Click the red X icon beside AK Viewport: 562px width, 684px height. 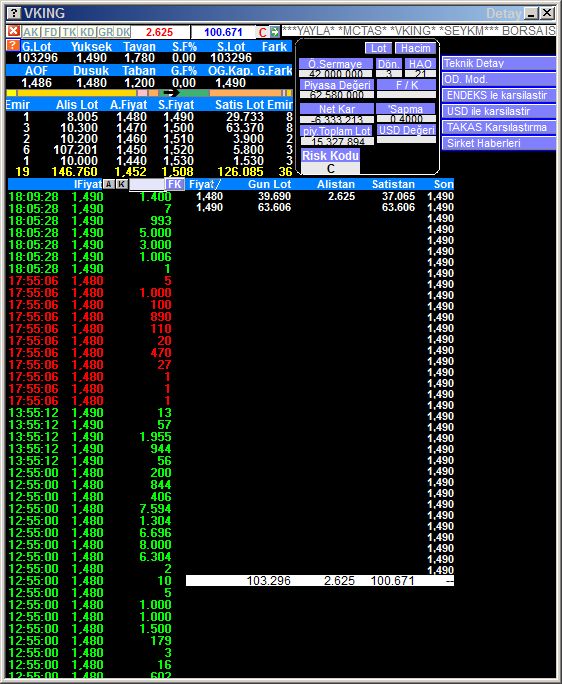14,31
